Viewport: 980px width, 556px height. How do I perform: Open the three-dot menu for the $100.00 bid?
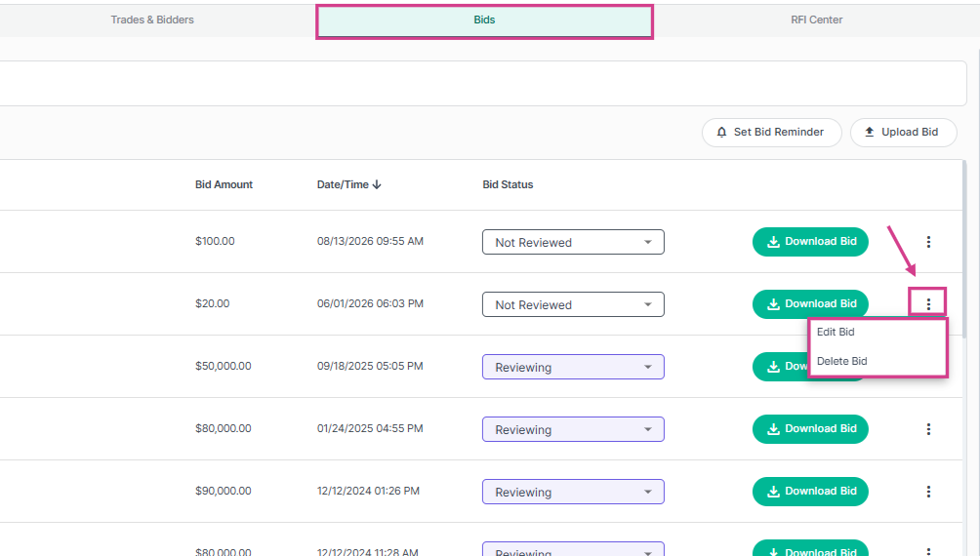928,242
